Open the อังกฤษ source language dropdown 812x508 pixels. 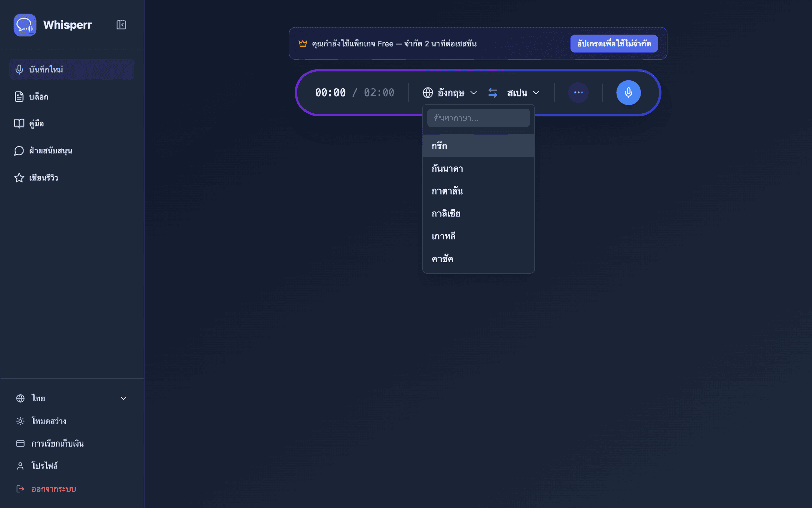(x=450, y=92)
